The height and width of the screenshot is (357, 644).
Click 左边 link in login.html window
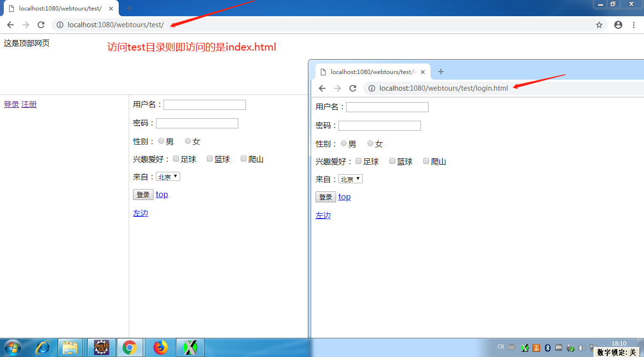[323, 215]
